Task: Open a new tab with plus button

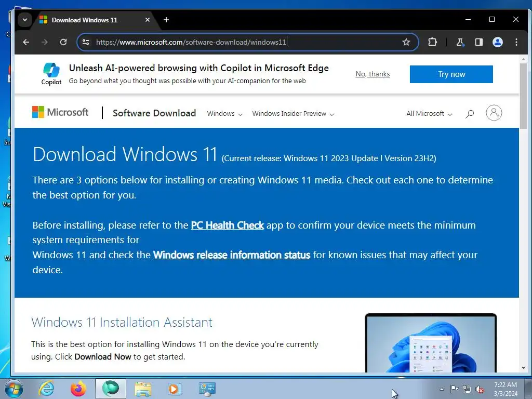Action: pyautogui.click(x=166, y=20)
